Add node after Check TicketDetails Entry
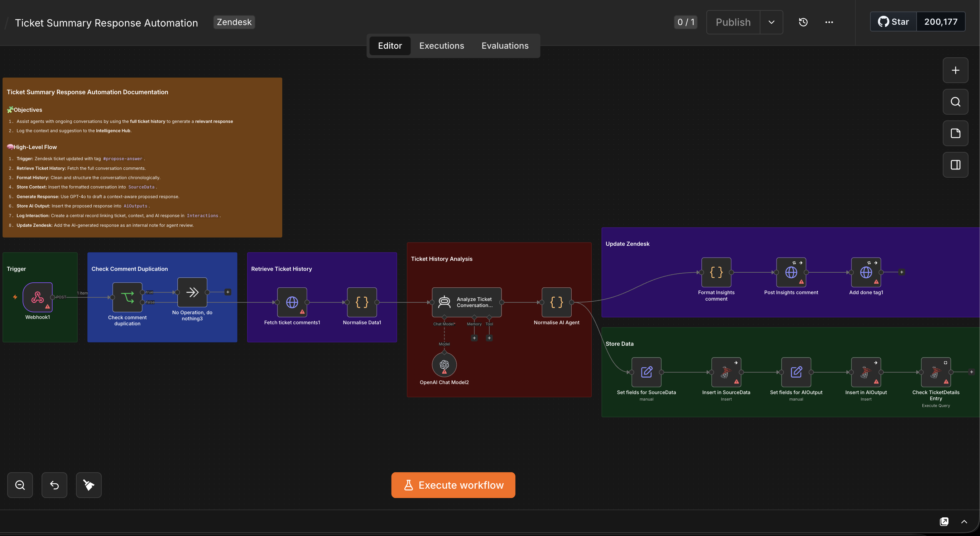The width and height of the screenshot is (980, 536). 971,372
